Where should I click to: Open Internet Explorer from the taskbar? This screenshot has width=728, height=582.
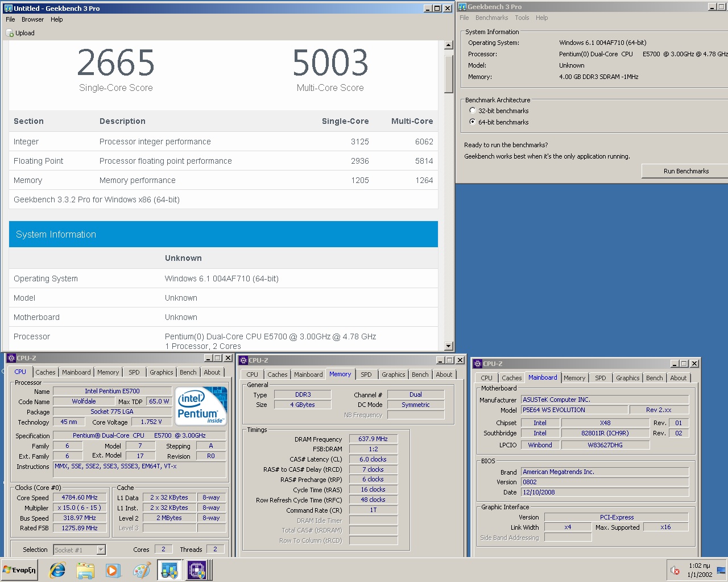(57, 570)
